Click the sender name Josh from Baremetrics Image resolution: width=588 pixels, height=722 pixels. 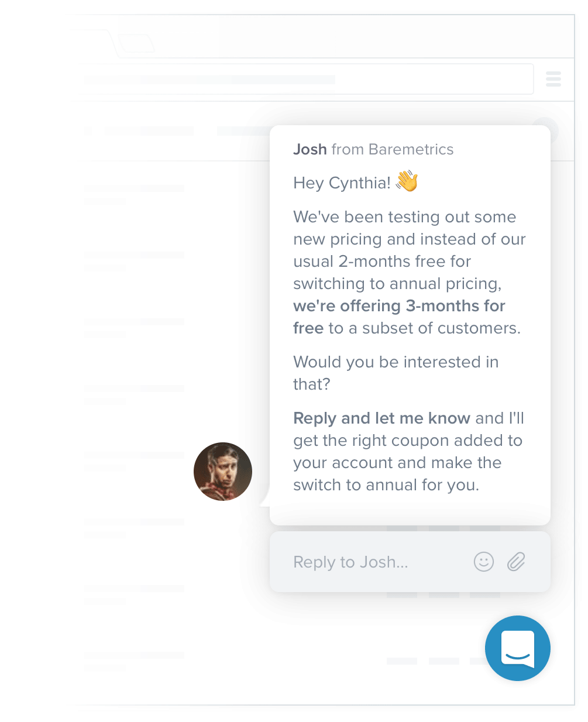point(373,149)
